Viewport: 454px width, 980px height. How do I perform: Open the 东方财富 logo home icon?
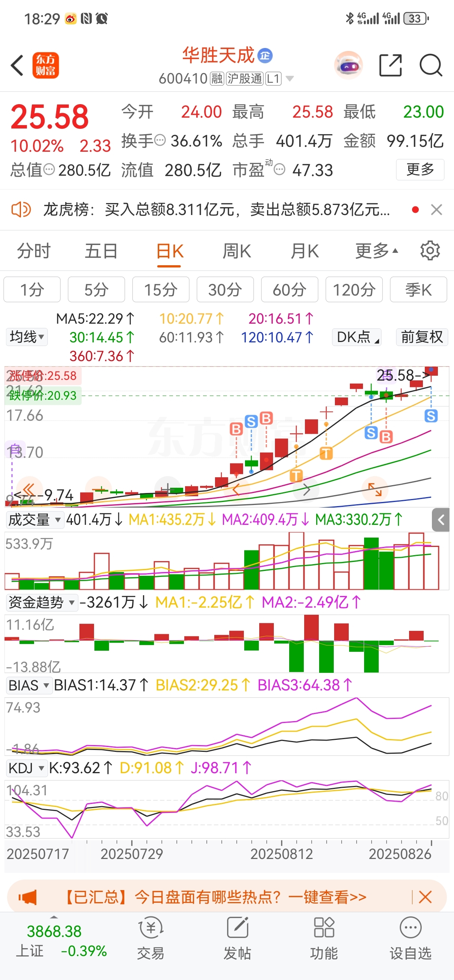coord(45,66)
